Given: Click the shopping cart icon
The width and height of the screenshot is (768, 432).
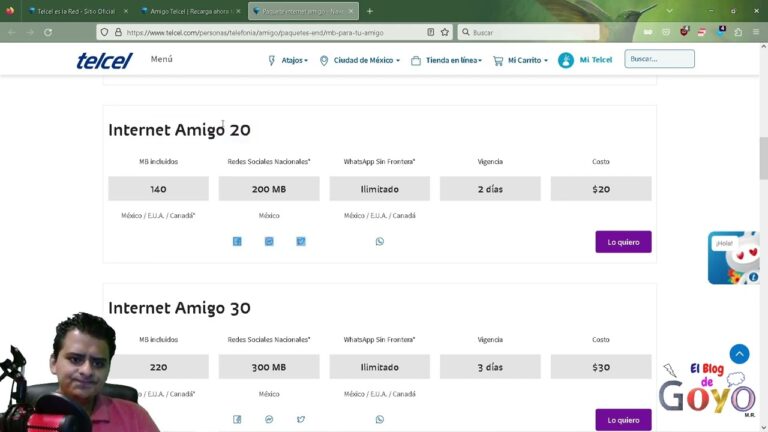Looking at the screenshot, I should [x=498, y=61].
